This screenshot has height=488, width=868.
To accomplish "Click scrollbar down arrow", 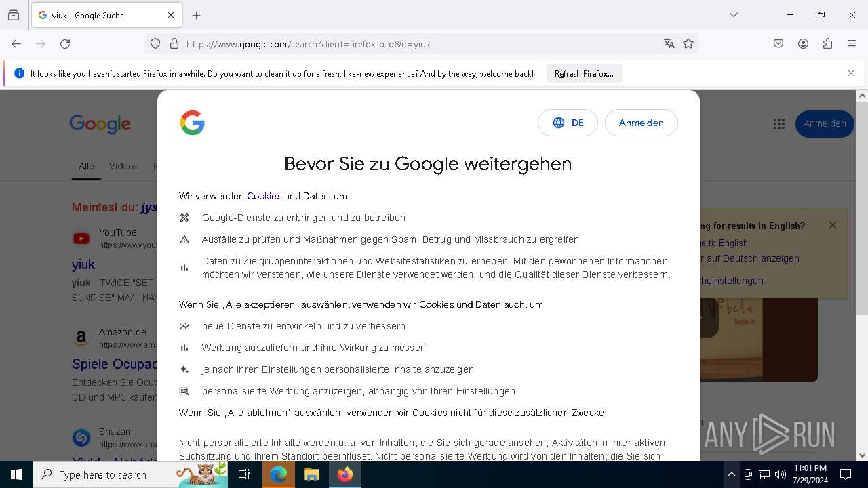I will pos(862,455).
